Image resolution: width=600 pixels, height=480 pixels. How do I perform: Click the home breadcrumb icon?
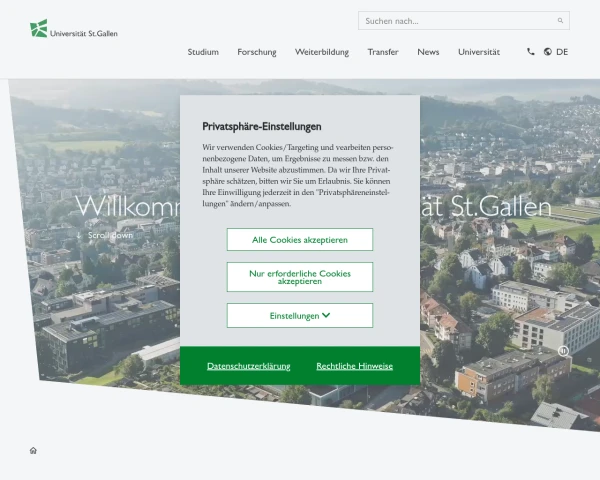(x=33, y=451)
